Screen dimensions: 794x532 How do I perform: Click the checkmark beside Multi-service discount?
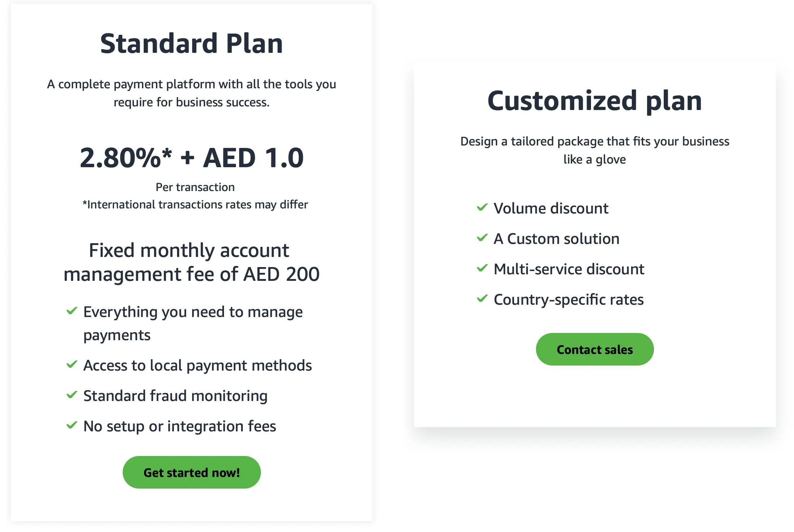[482, 269]
